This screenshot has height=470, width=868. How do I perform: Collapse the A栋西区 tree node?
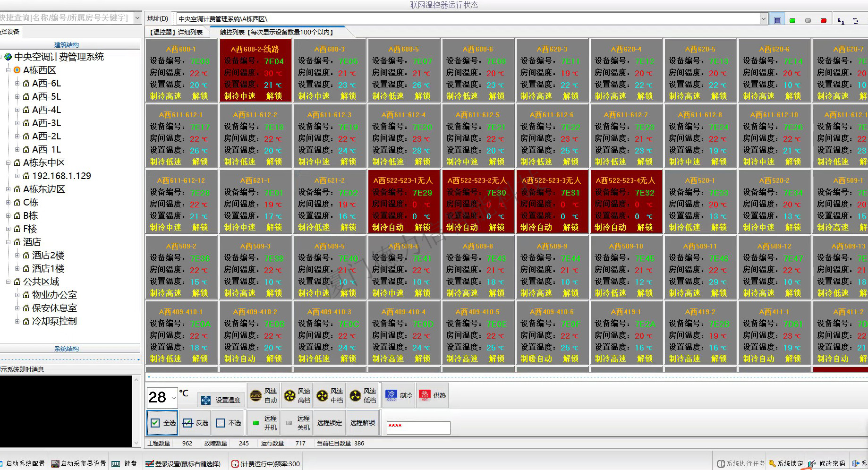point(8,70)
